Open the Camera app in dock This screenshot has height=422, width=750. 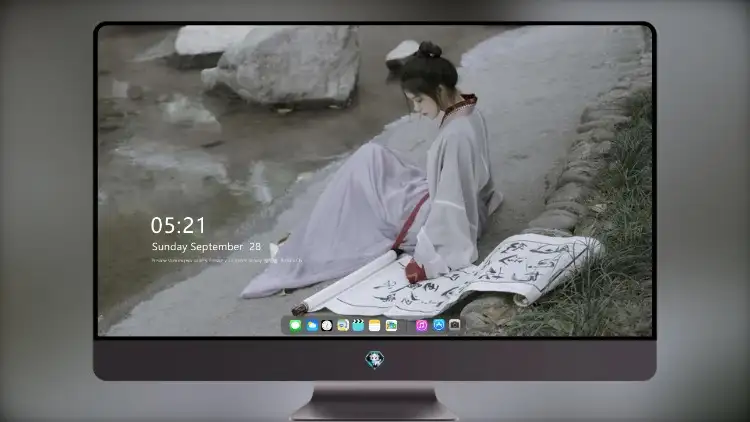455,325
